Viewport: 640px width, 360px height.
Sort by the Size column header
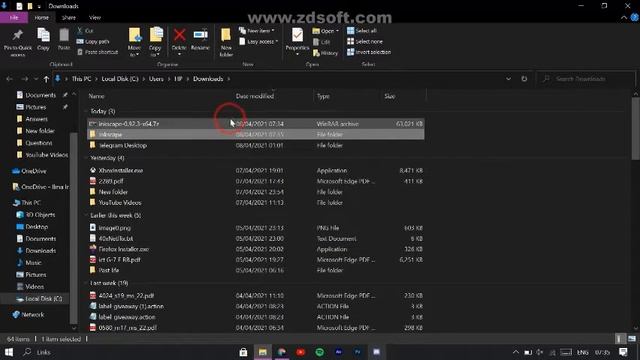click(390, 96)
